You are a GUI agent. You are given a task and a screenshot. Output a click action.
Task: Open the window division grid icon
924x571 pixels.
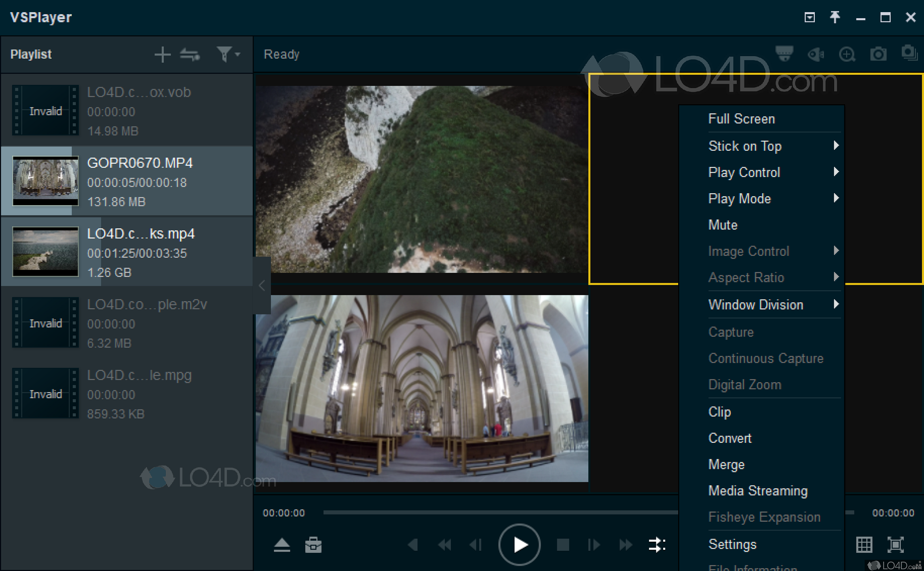(x=865, y=544)
